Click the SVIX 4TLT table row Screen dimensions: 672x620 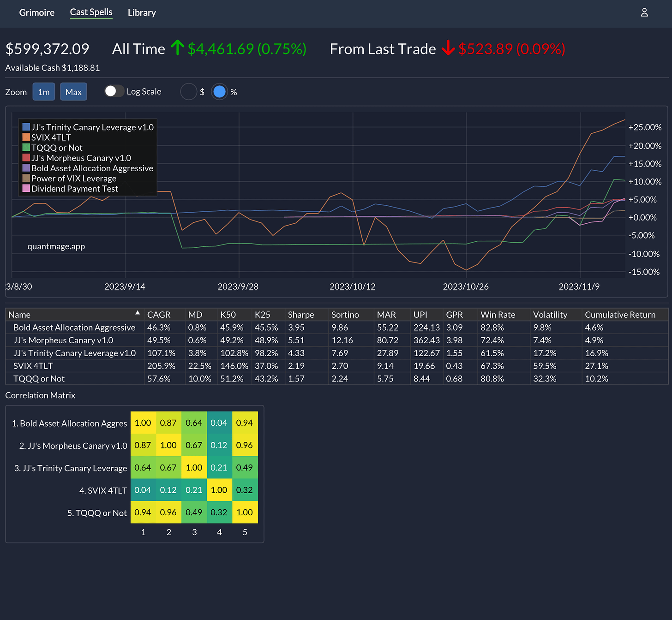pyautogui.click(x=336, y=366)
